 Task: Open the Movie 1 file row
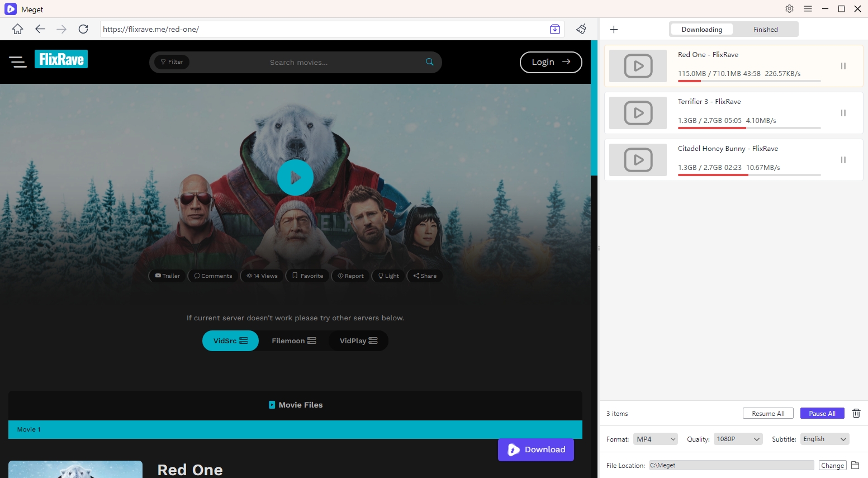pos(295,429)
